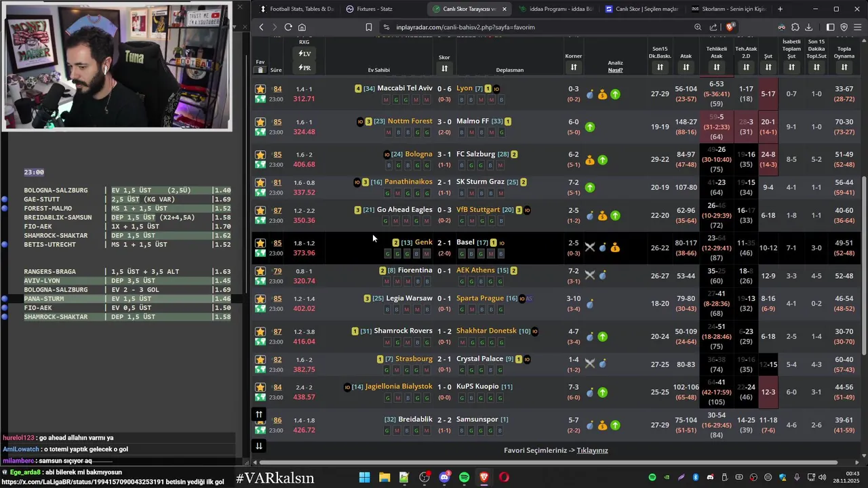Open the Brave Shields lion icon
This screenshot has height=488, width=868.
coord(730,27)
